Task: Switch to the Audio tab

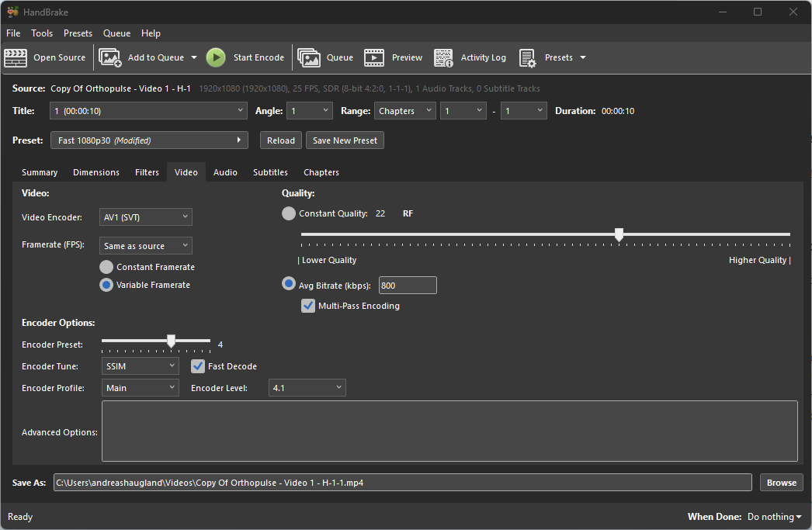Action: (225, 172)
